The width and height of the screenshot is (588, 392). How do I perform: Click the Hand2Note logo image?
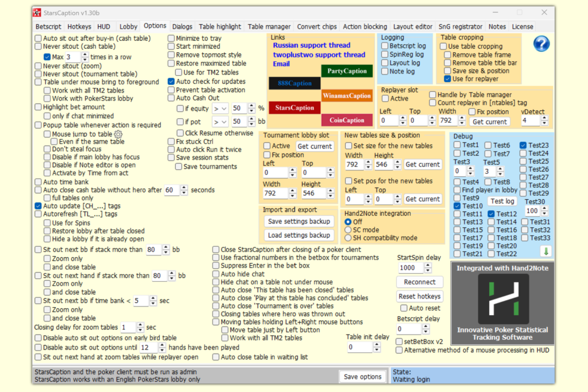tap(503, 299)
